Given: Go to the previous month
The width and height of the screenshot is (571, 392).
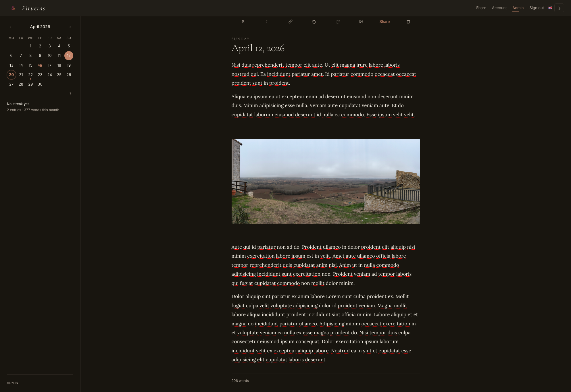Looking at the screenshot, I should [x=10, y=27].
